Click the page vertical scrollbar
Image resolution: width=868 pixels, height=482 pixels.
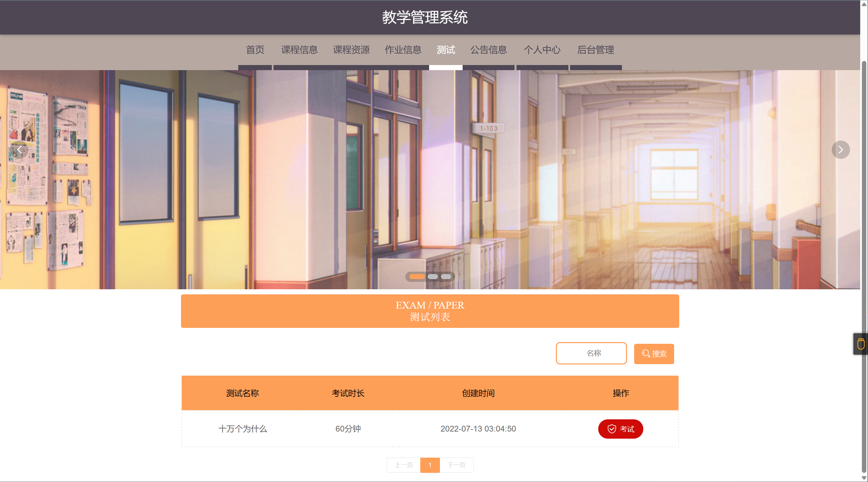click(864, 237)
